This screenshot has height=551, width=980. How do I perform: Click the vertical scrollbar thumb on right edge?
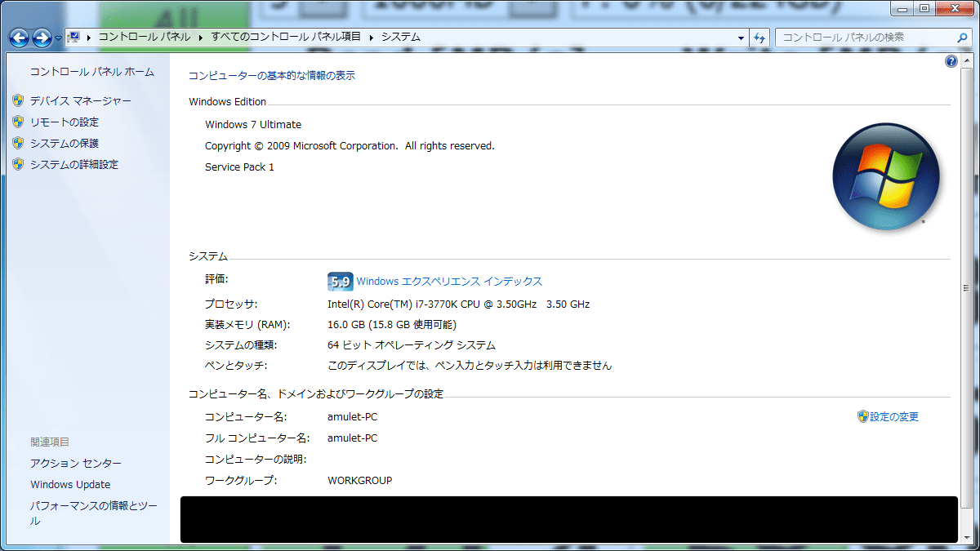coord(966,287)
